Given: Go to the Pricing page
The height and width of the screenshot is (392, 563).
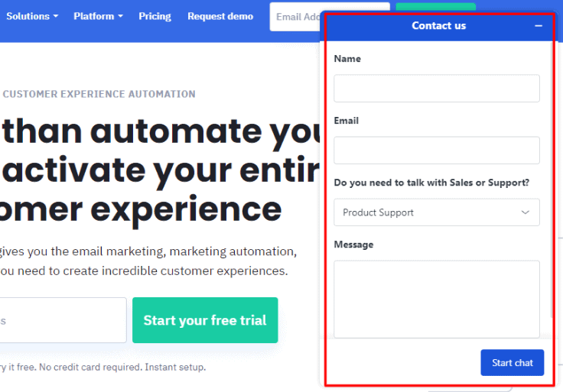Looking at the screenshot, I should pyautogui.click(x=155, y=16).
